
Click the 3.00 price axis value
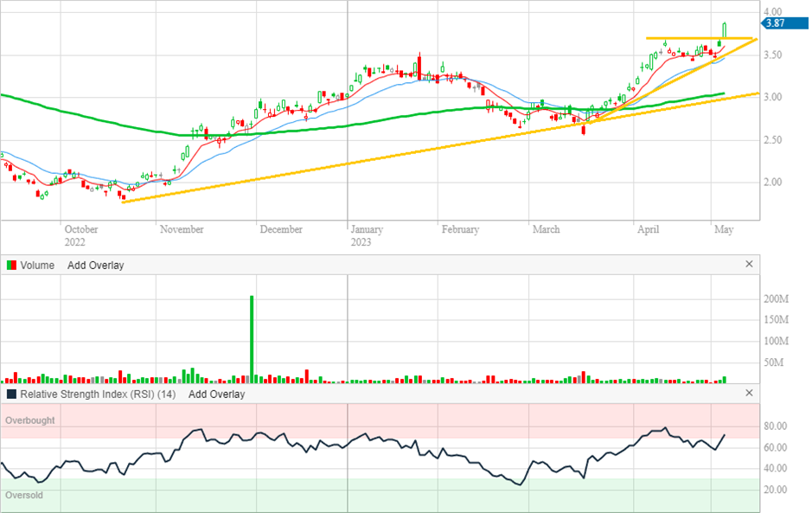(772, 97)
